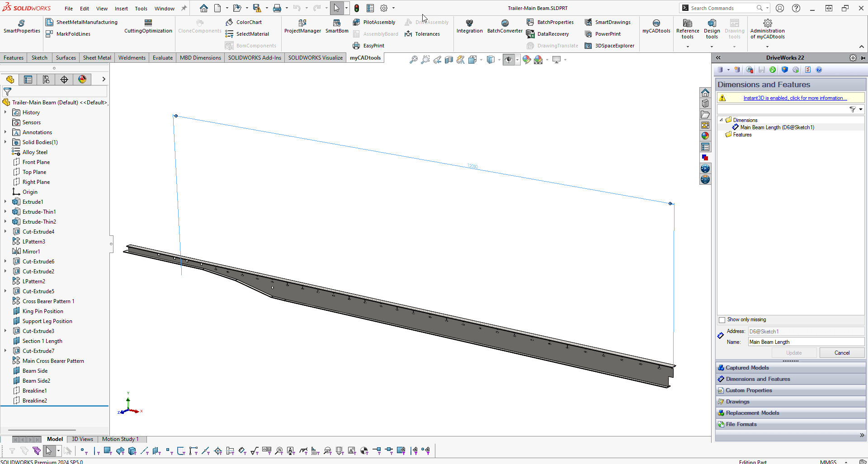The image size is (868, 464).
Task: Open the DisplayManager appearance tab icon
Action: coord(82,80)
